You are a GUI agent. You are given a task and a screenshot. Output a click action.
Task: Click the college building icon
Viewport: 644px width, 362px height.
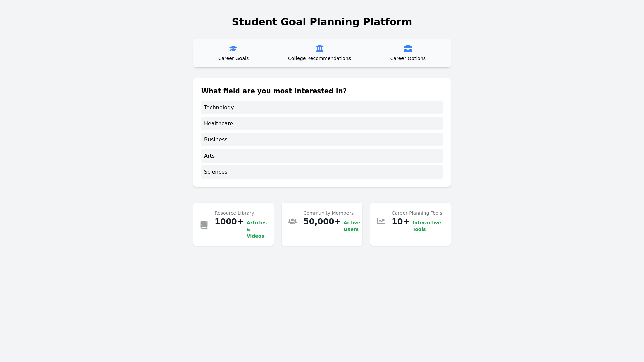[x=319, y=49]
